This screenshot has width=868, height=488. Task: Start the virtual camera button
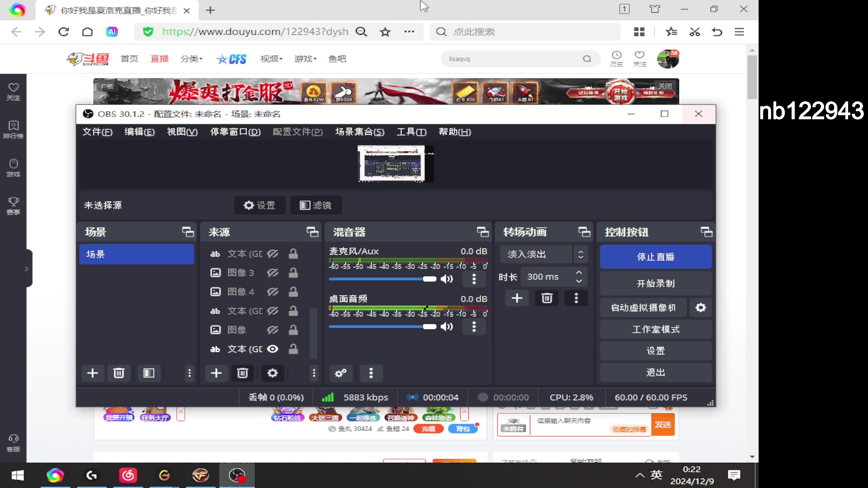pyautogui.click(x=643, y=308)
